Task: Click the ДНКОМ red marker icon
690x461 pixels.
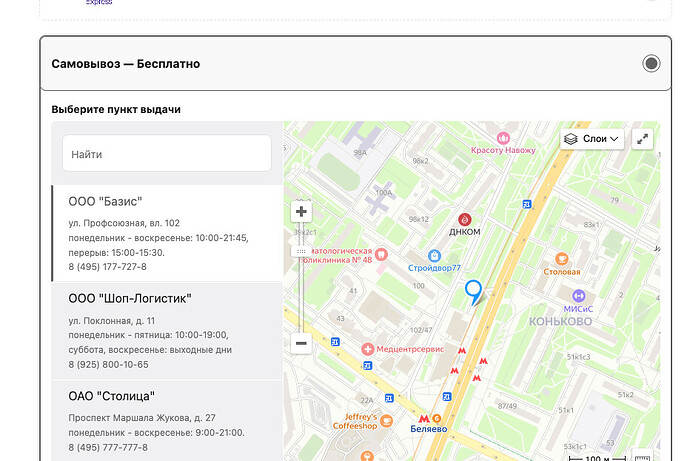Action: pos(465,219)
